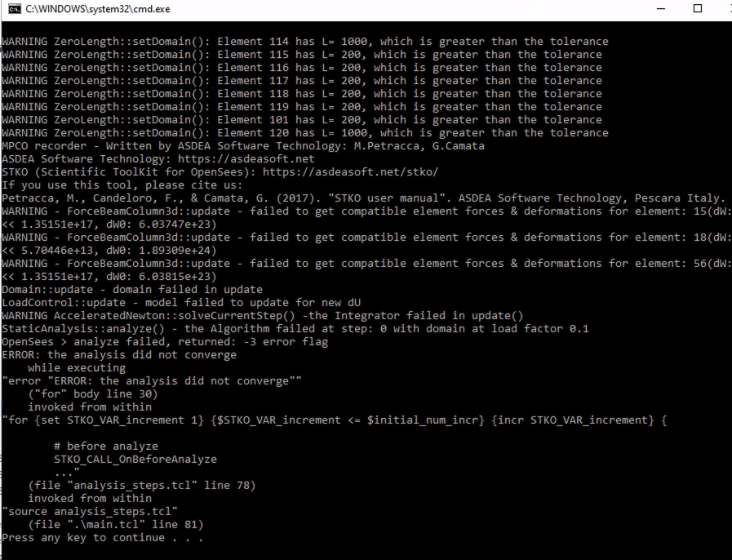Click the 'MPCO recorder - Written by ASDEA' line
This screenshot has width=732, height=560.
pos(242,146)
